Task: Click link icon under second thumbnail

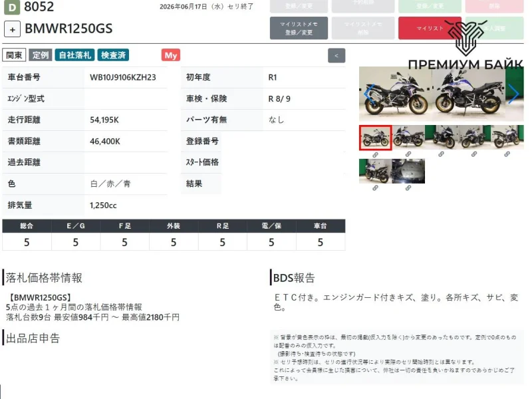Action: tap(408, 154)
